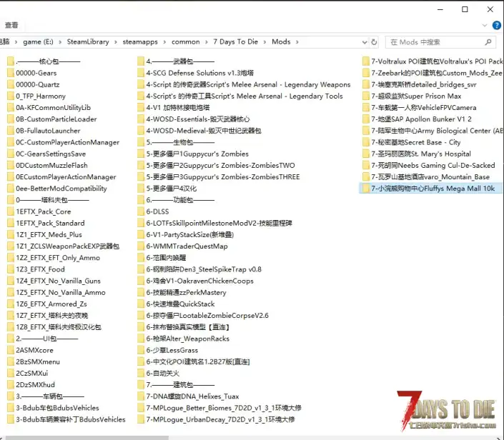Click folder icon of Super Prison Max
Image resolution: width=504 pixels, height=440 pixels.
366,96
